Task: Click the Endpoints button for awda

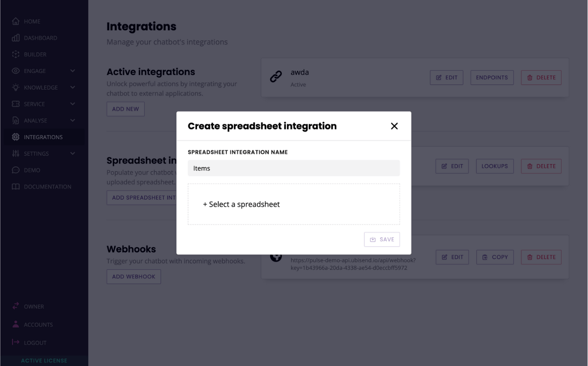Action: pyautogui.click(x=492, y=78)
